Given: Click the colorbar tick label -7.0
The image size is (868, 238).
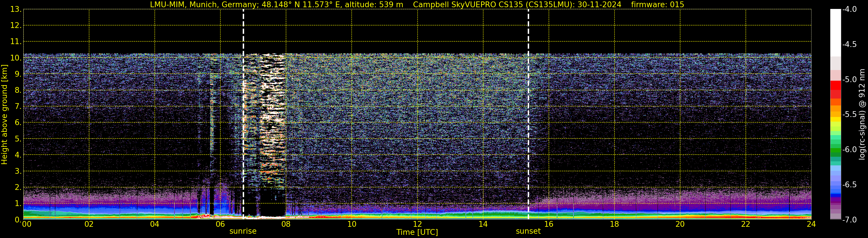Looking at the screenshot, I should click(849, 220).
